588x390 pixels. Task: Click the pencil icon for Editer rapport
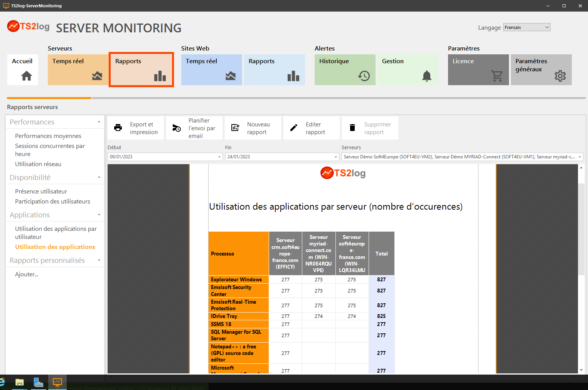[294, 128]
